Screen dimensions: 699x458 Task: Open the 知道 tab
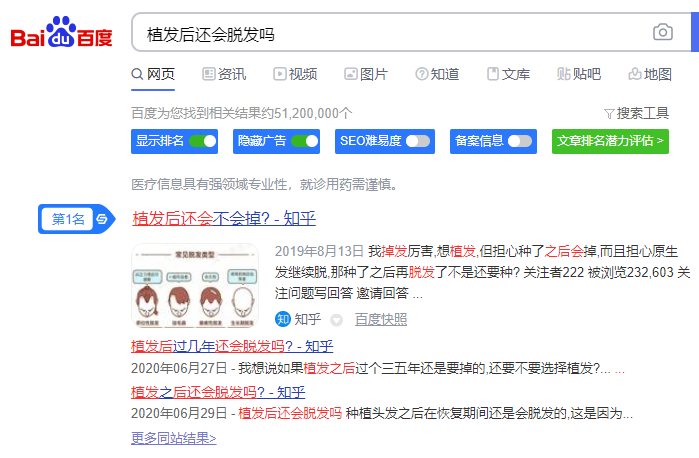pyautogui.click(x=437, y=74)
